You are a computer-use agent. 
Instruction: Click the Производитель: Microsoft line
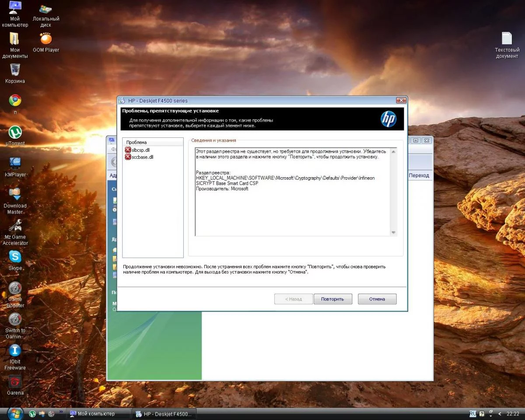coord(222,189)
